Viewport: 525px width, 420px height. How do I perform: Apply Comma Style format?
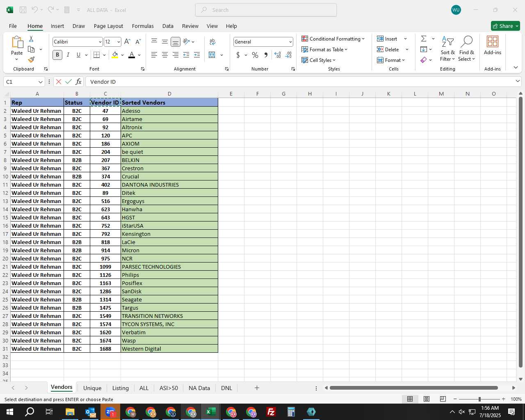click(266, 55)
